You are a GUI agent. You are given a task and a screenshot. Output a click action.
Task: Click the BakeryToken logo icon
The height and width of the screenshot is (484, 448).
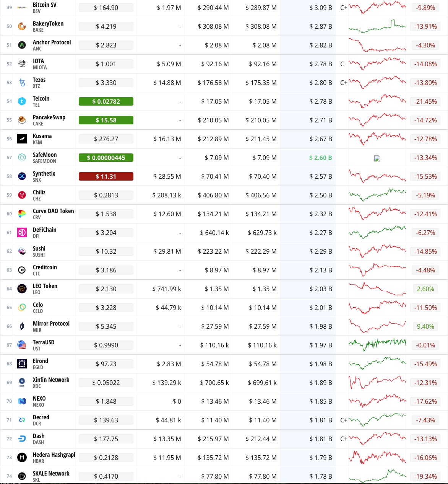point(22,26)
